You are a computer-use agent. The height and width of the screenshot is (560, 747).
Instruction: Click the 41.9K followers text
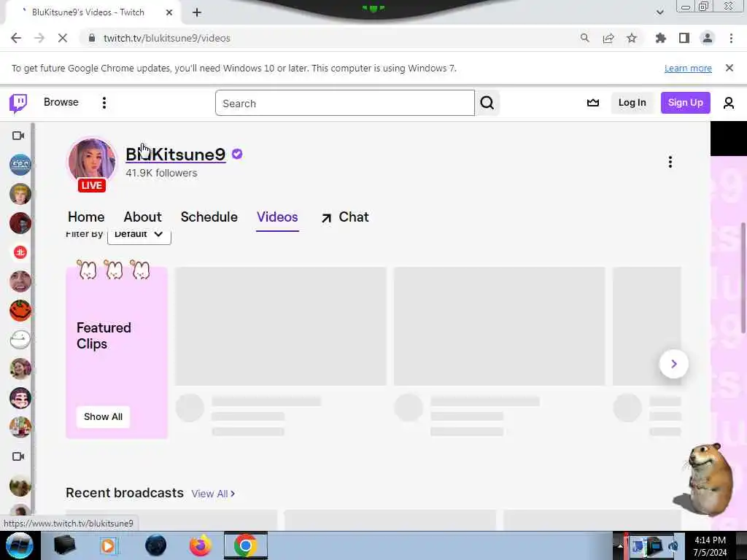pyautogui.click(x=161, y=174)
